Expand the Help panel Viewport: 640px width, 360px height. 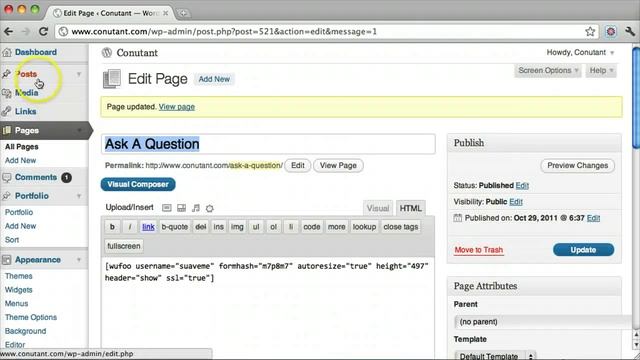(x=601, y=71)
